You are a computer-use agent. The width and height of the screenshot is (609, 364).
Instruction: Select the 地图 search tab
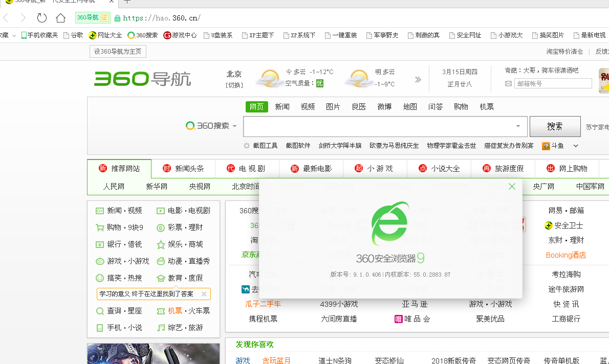click(410, 107)
